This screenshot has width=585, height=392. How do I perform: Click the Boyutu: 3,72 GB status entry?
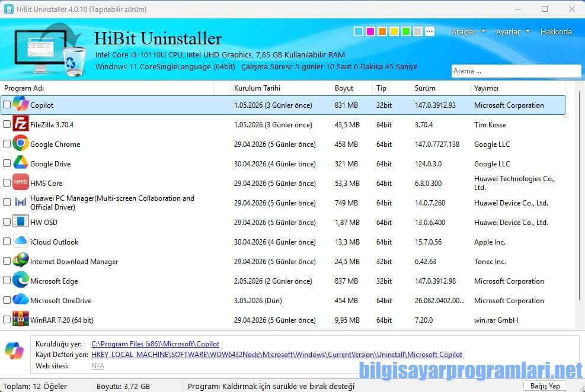tap(123, 387)
